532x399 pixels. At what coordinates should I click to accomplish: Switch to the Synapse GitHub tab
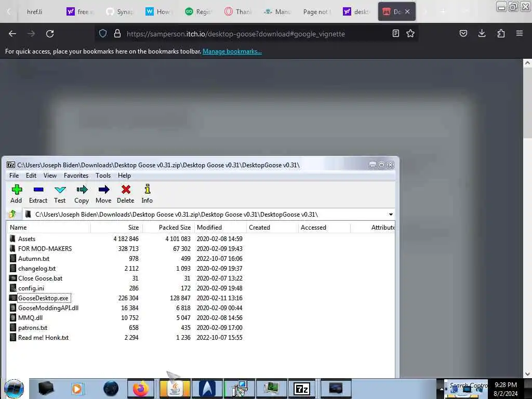[119, 12]
